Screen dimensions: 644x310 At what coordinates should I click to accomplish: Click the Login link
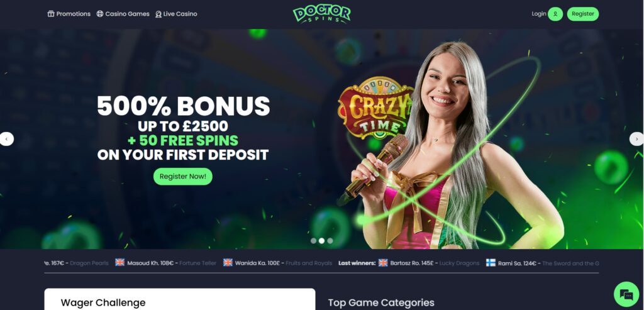pyautogui.click(x=539, y=14)
